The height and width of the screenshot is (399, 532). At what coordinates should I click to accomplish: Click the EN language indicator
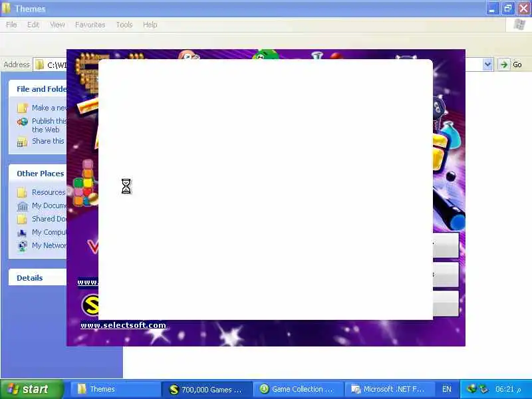[x=447, y=389]
